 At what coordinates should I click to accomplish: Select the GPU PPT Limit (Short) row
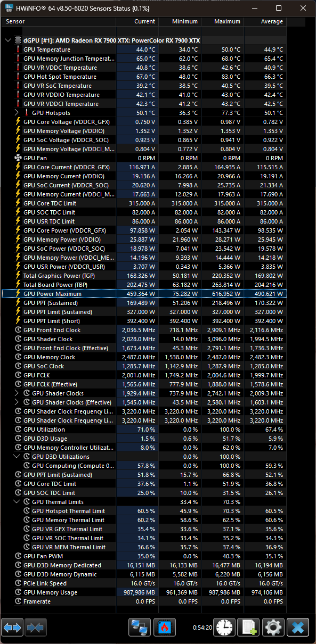144,321
